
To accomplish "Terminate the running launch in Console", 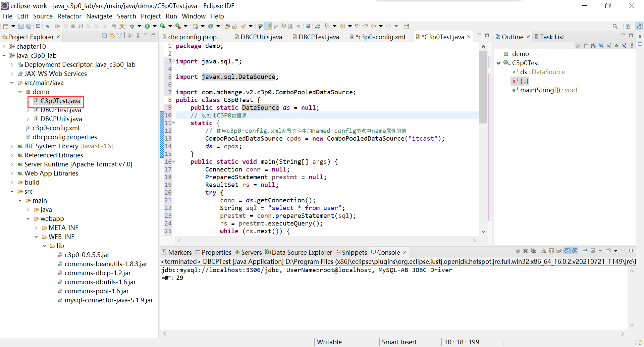I will coord(518,251).
